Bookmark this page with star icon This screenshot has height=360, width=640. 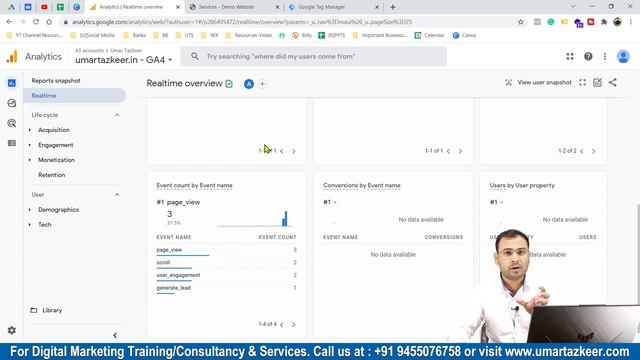[x=520, y=22]
